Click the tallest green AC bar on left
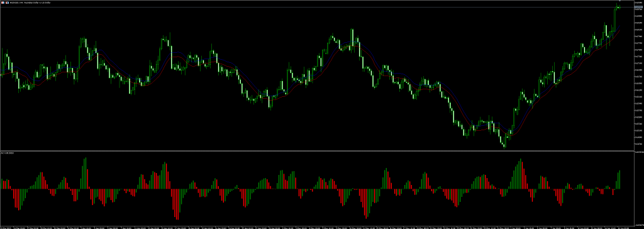This screenshot has width=644, height=229. click(x=86, y=173)
